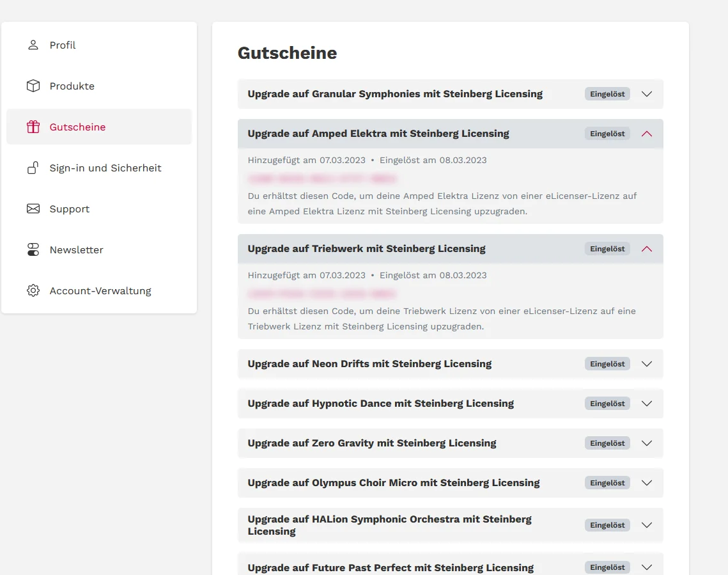
Task: Click the "Upgrade auf HALion Symphonic Orchestra" title
Action: (389, 525)
